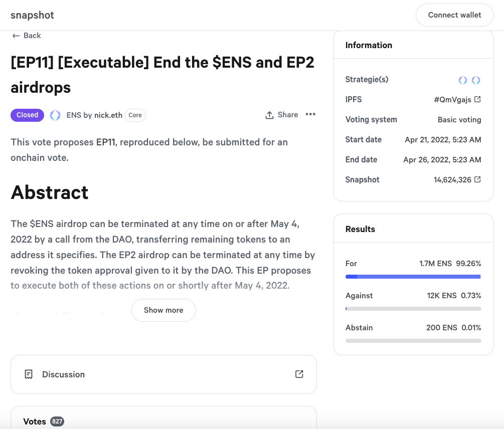
Task: Click the Connect wallet button
Action: (x=454, y=15)
